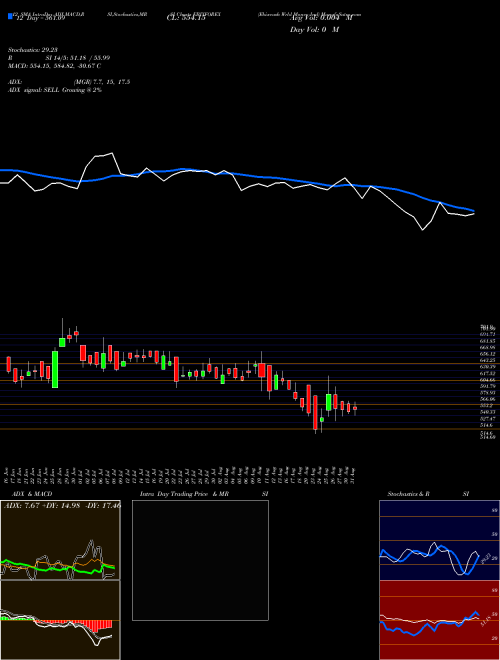This screenshot has width=500, height=660.
Task: Click the 643.25 price axis label
Action: (488, 360)
